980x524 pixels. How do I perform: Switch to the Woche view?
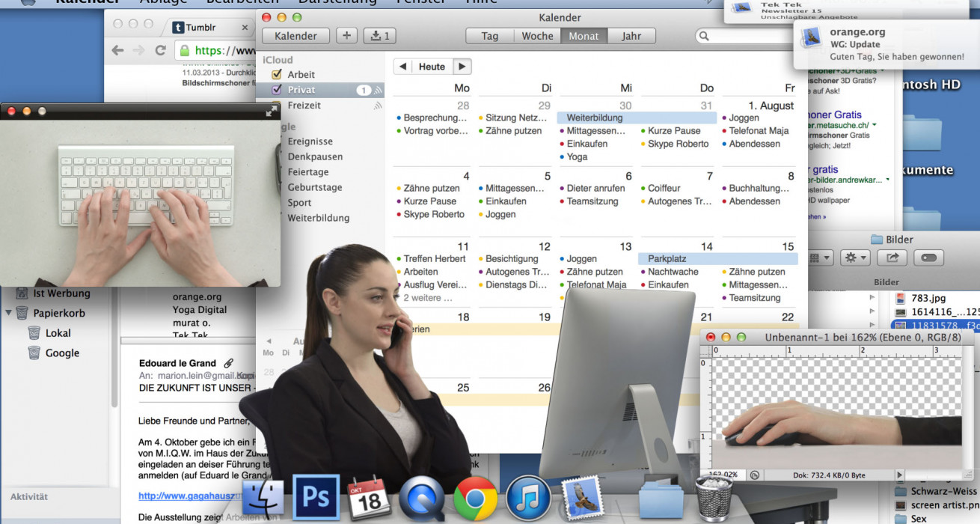[537, 35]
